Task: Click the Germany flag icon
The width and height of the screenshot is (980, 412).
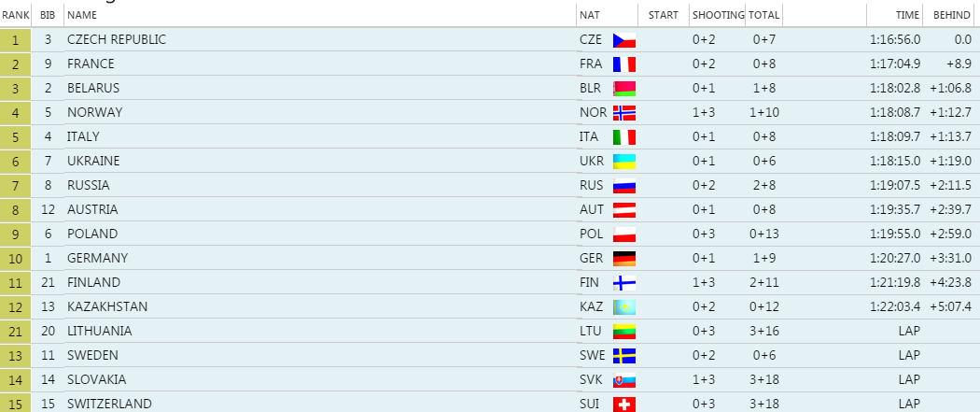Action: coord(623,259)
